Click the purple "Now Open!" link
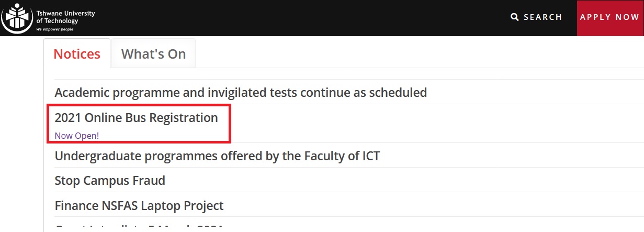 (76, 136)
